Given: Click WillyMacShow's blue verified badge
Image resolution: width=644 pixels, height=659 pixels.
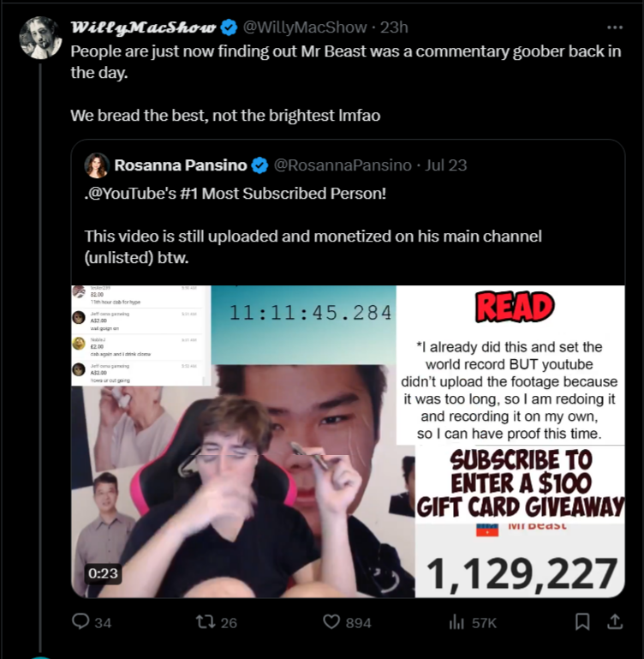Looking at the screenshot, I should click(230, 27).
